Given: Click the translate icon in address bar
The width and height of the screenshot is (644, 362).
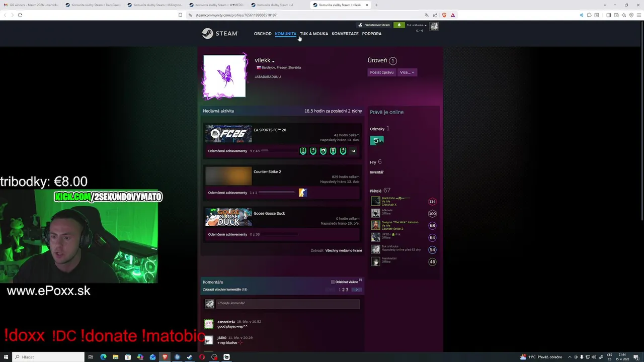Looking at the screenshot, I should coord(427,15).
